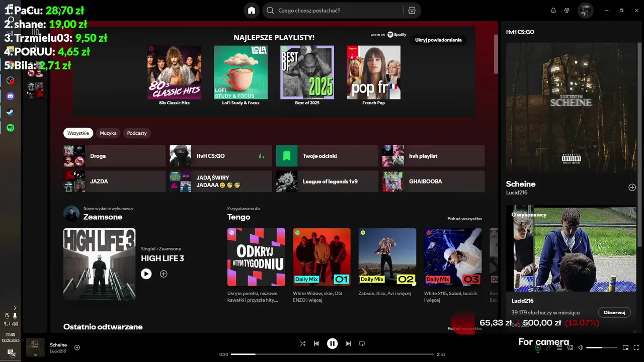The image size is (644, 362).
Task: Open 'Twoje odcinki' tile
Action: 327,156
